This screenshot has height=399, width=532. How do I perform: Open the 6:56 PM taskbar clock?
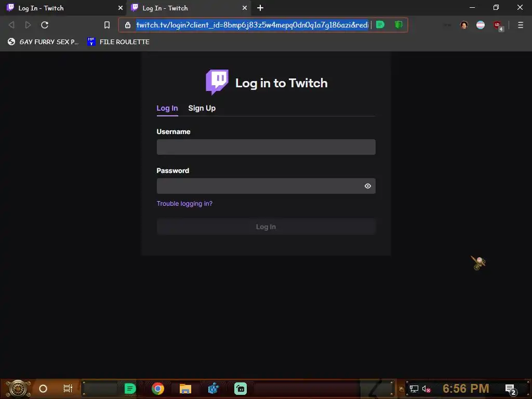pos(466,389)
